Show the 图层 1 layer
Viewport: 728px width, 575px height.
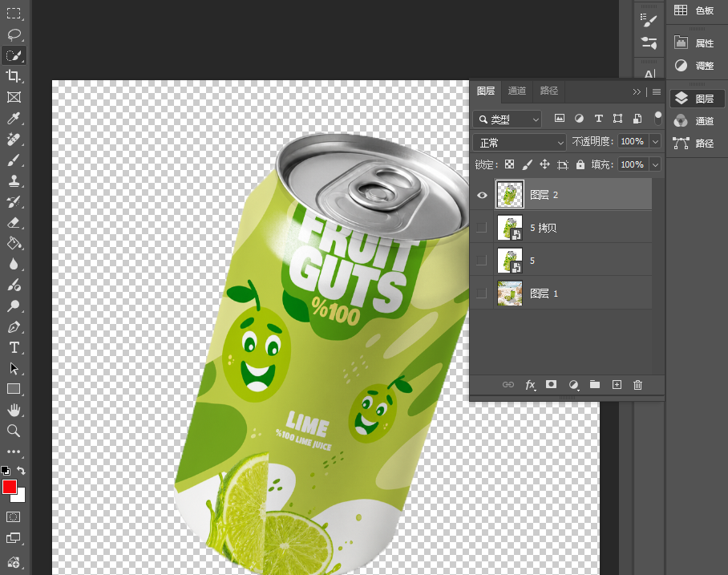(482, 293)
